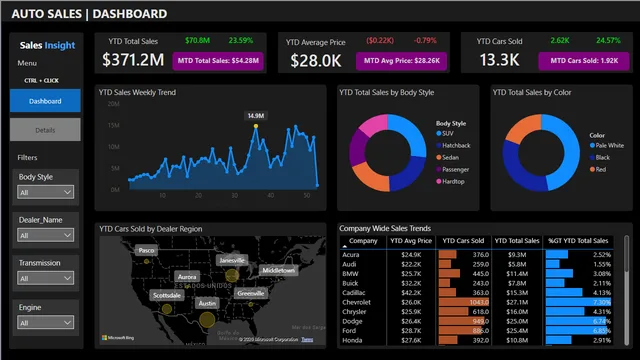This screenshot has height=360, width=640.
Task: Click the 24.57% cars sold growth figure
Action: tap(608, 40)
